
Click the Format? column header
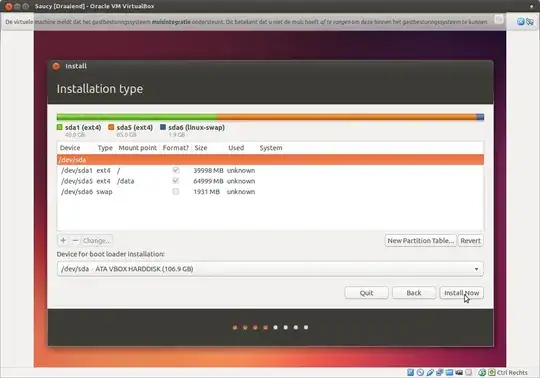coord(176,148)
